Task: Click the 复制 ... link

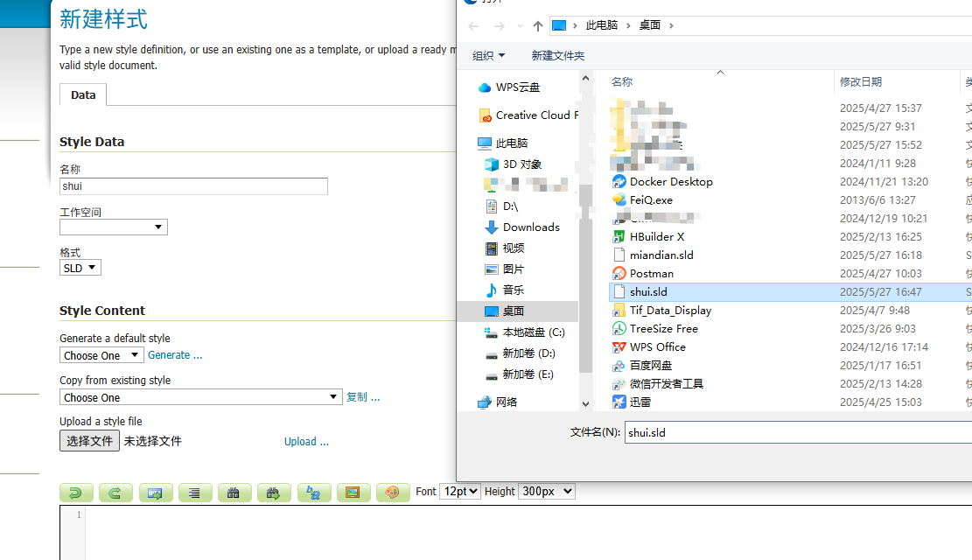Action: tap(362, 397)
